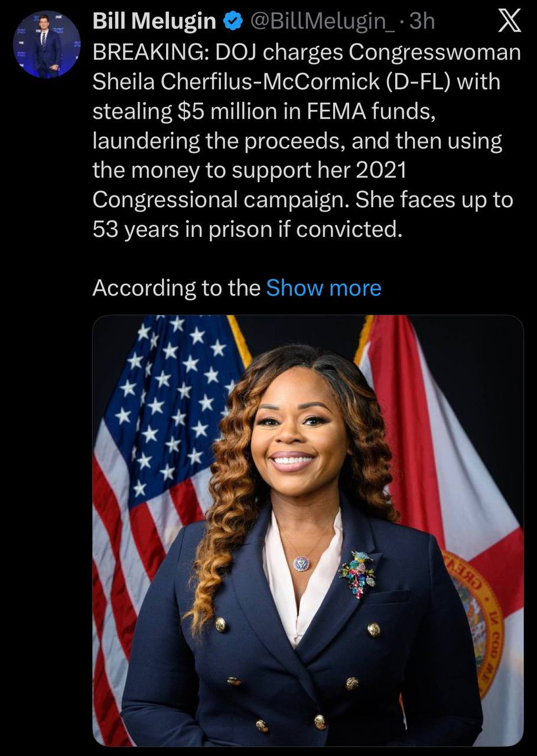Click the pendant necklace in the photo

[x=301, y=563]
